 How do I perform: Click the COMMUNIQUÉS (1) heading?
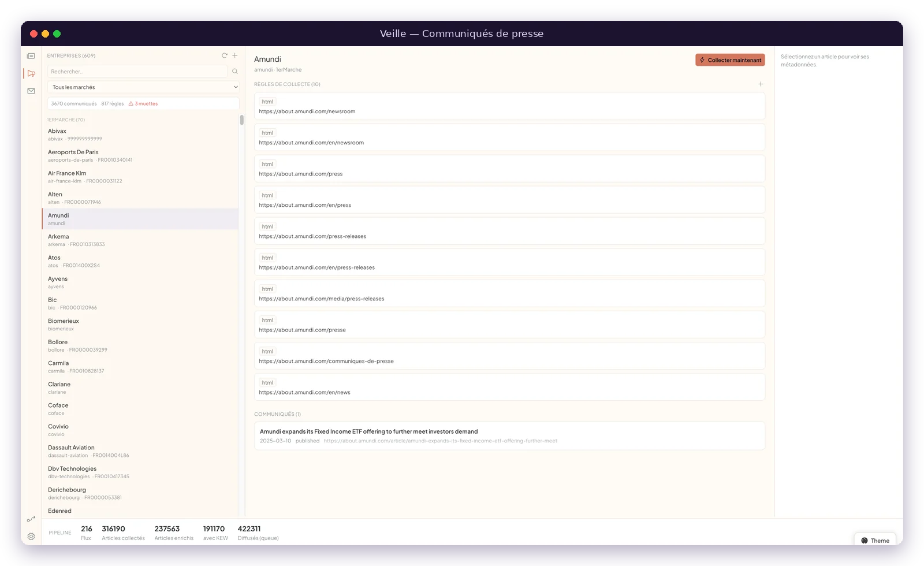tap(277, 414)
